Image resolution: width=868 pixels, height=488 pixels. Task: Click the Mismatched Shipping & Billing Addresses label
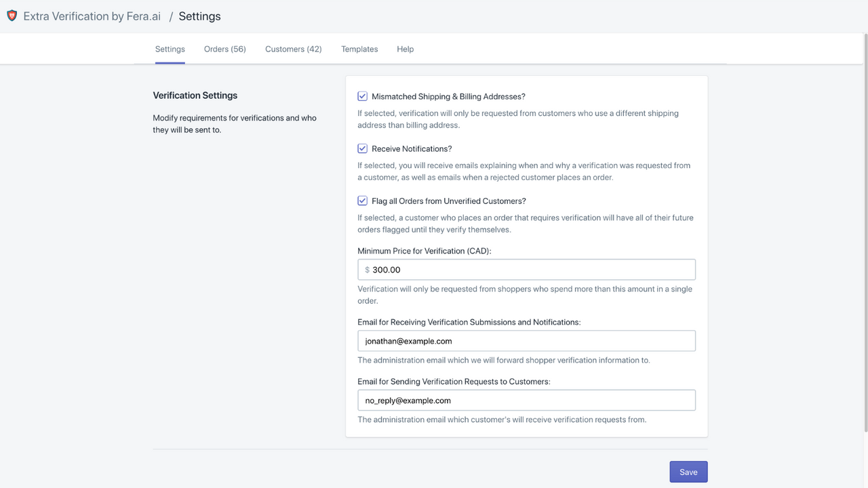(x=448, y=96)
